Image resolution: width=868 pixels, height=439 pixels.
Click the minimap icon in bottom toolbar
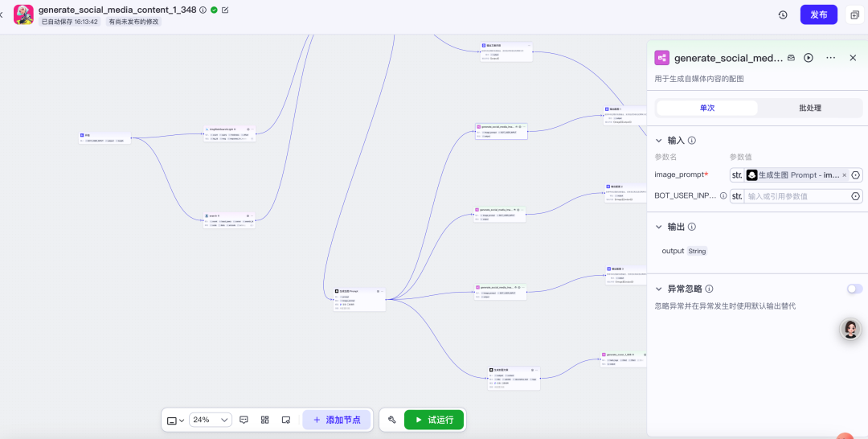point(286,420)
